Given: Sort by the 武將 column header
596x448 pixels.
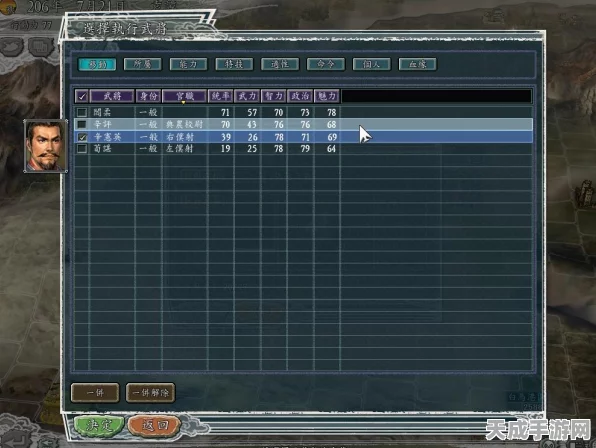Looking at the screenshot, I should pyautogui.click(x=112, y=96).
